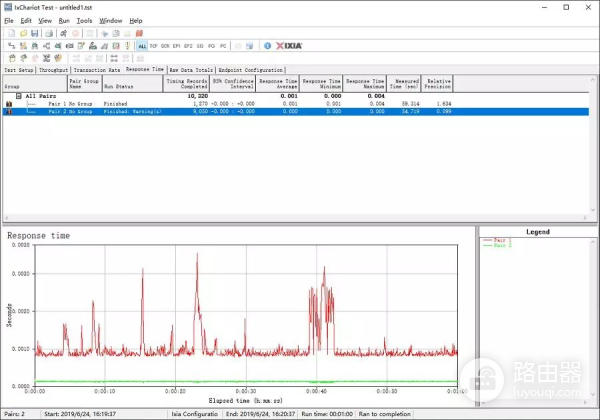
Task: Click the New test file icon
Action: 9,33
